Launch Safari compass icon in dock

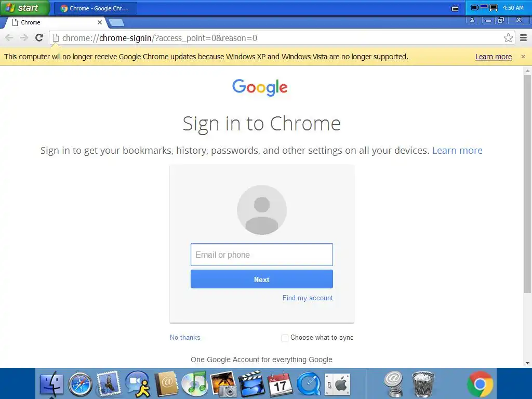click(80, 384)
